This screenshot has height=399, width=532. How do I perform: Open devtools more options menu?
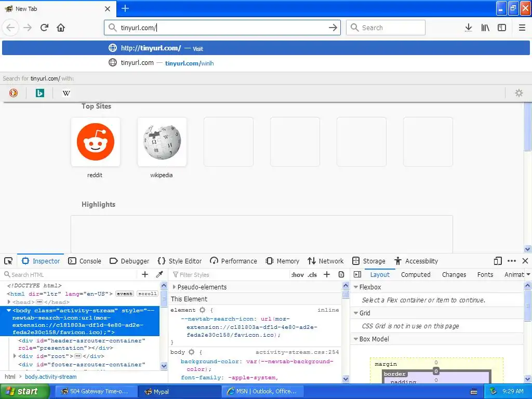coord(512,261)
